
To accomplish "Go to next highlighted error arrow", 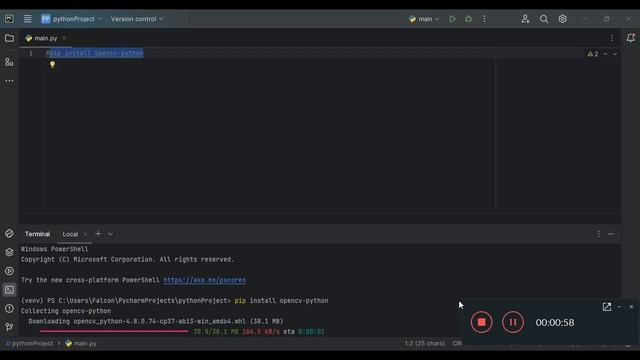I will (x=615, y=54).
